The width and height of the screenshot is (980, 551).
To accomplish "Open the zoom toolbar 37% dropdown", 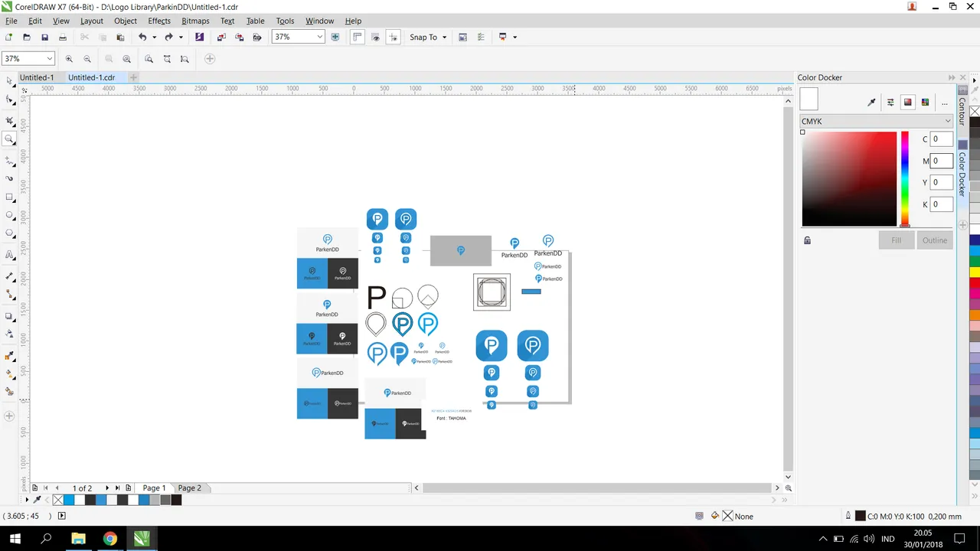I will 50,59.
